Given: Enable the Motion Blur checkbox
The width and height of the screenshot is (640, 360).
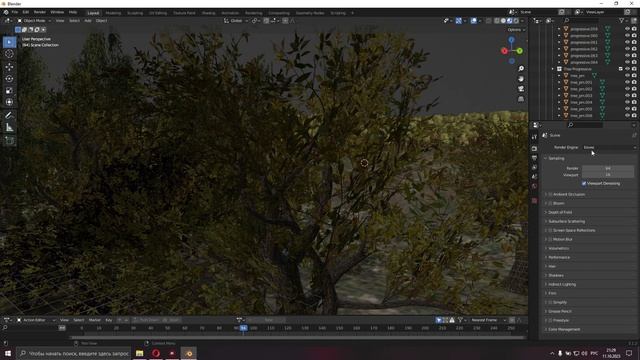Looking at the screenshot, I should point(550,240).
